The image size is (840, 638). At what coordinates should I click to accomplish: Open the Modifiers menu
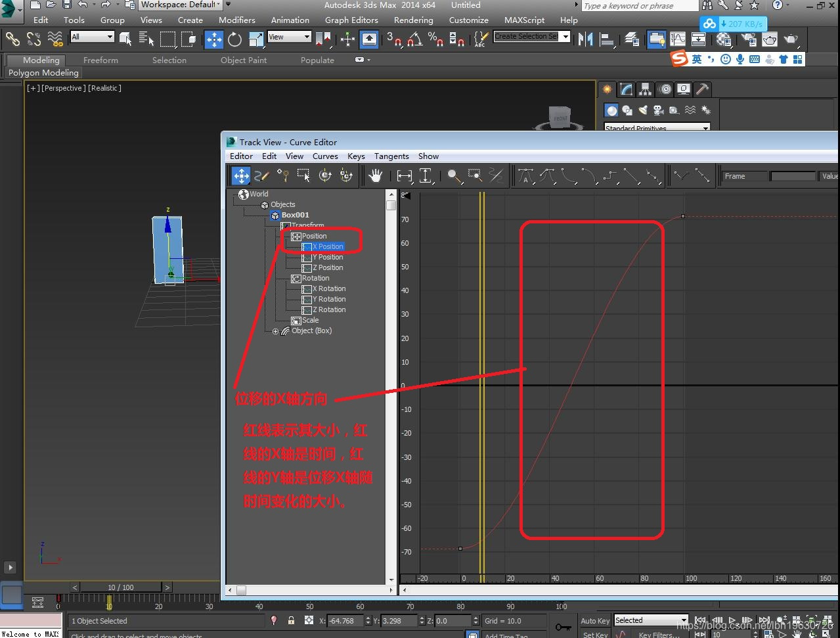click(237, 20)
